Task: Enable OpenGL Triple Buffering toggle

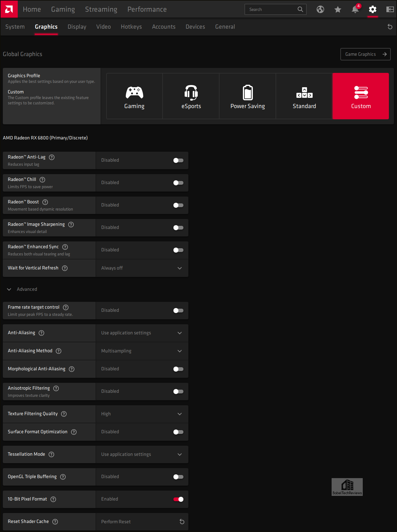Action: (178, 477)
